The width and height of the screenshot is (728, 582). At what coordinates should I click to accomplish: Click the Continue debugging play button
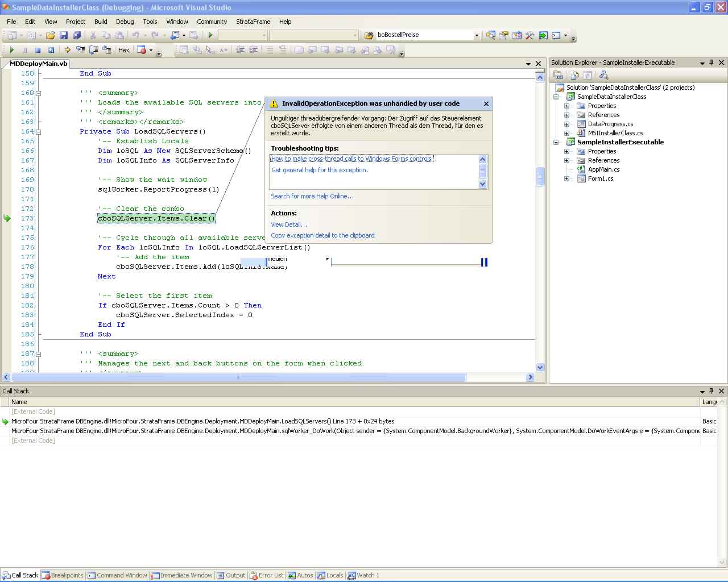point(11,50)
